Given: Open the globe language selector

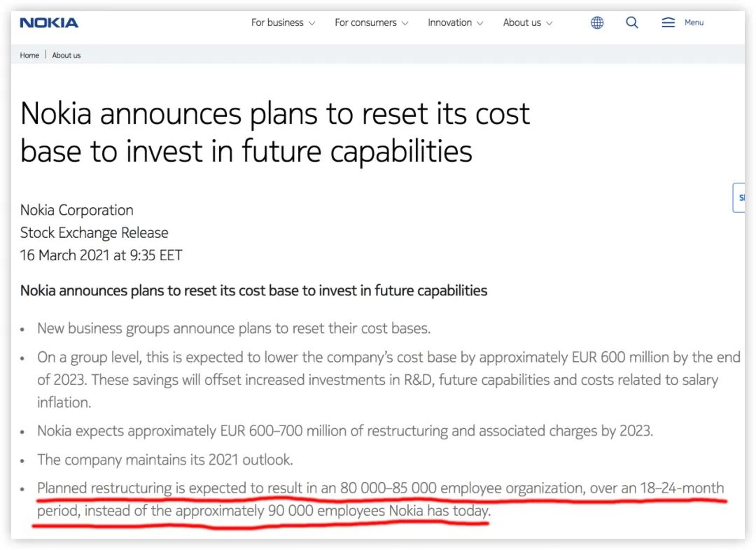Looking at the screenshot, I should click(597, 23).
